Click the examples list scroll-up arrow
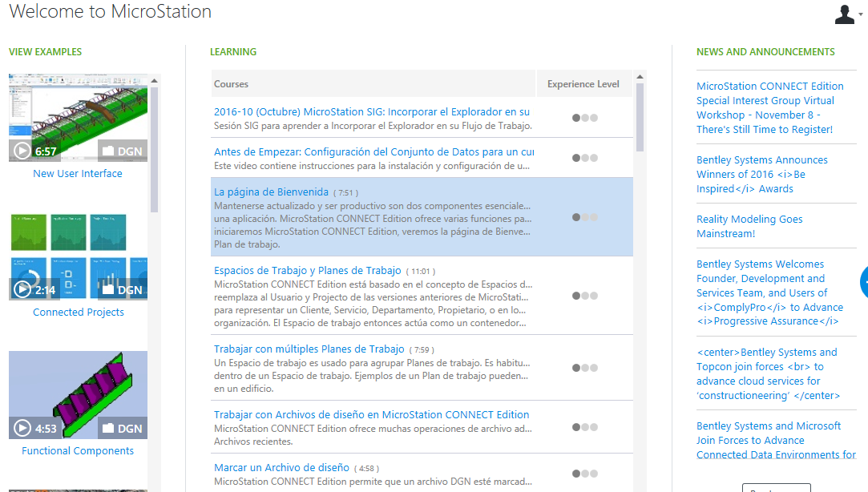This screenshot has width=868, height=492. click(155, 81)
